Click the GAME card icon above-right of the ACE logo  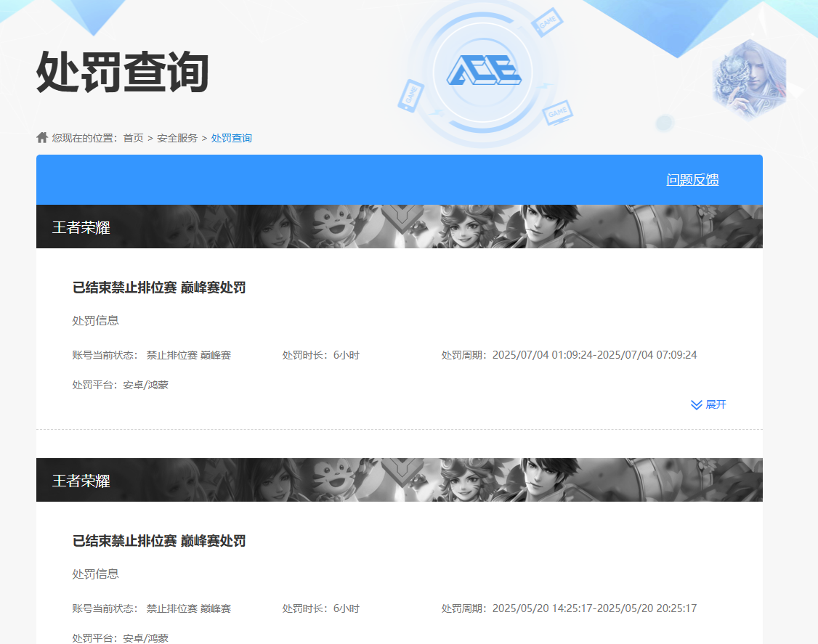548,22
